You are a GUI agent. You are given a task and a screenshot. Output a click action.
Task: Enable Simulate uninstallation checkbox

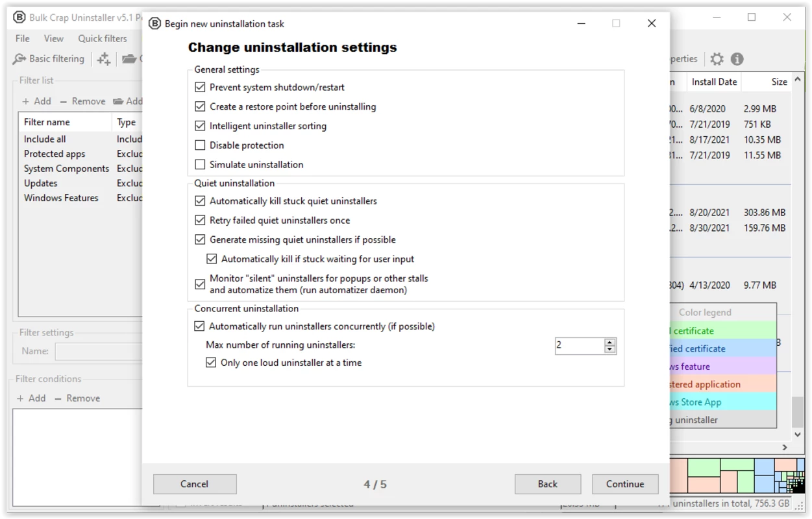point(200,165)
